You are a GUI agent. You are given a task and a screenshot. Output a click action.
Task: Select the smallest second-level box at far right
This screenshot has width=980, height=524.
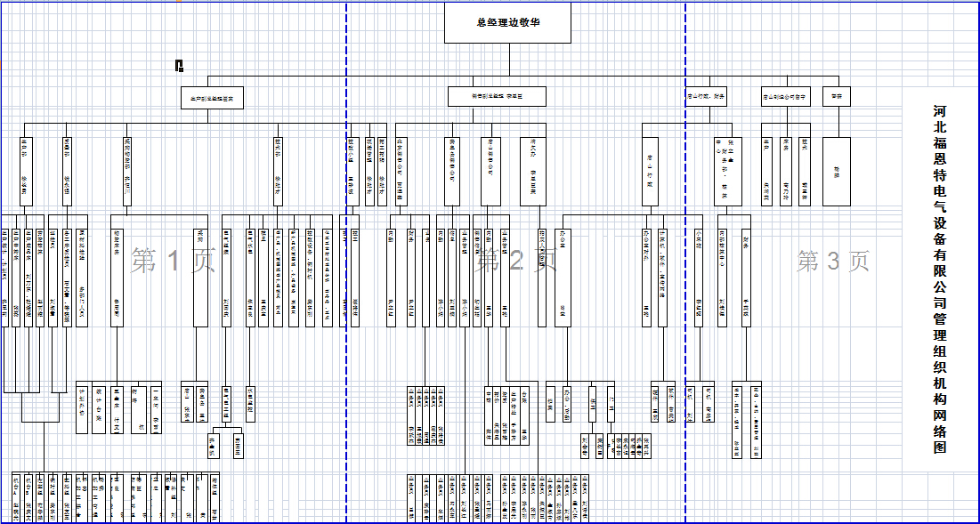(x=836, y=96)
